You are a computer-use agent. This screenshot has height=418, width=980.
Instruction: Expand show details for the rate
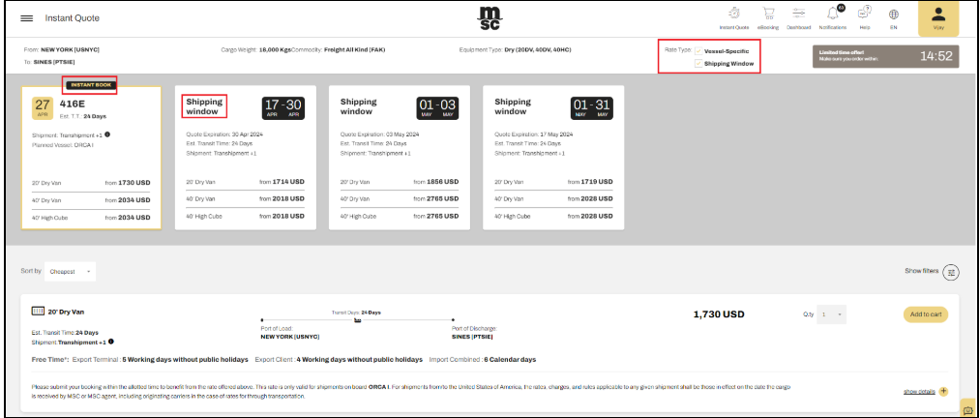(x=919, y=392)
